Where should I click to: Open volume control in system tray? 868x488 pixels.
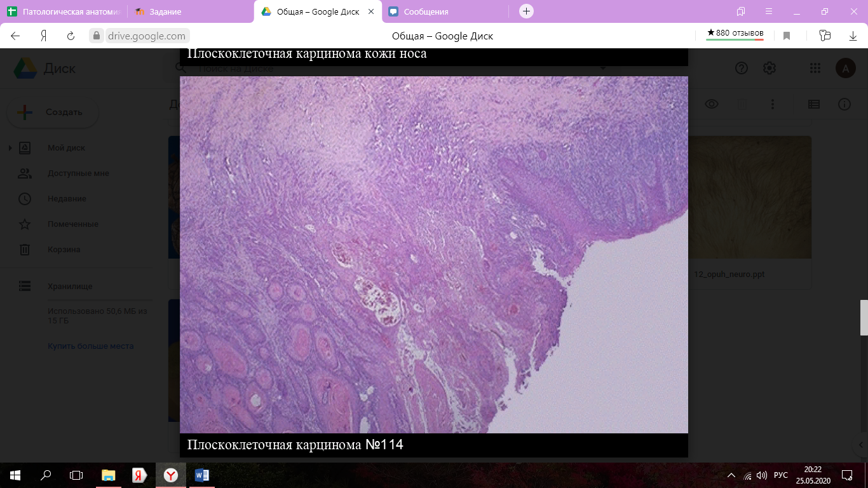tap(762, 475)
